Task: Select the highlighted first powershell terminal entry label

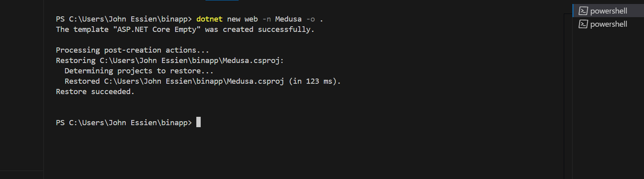Action: 608,11
